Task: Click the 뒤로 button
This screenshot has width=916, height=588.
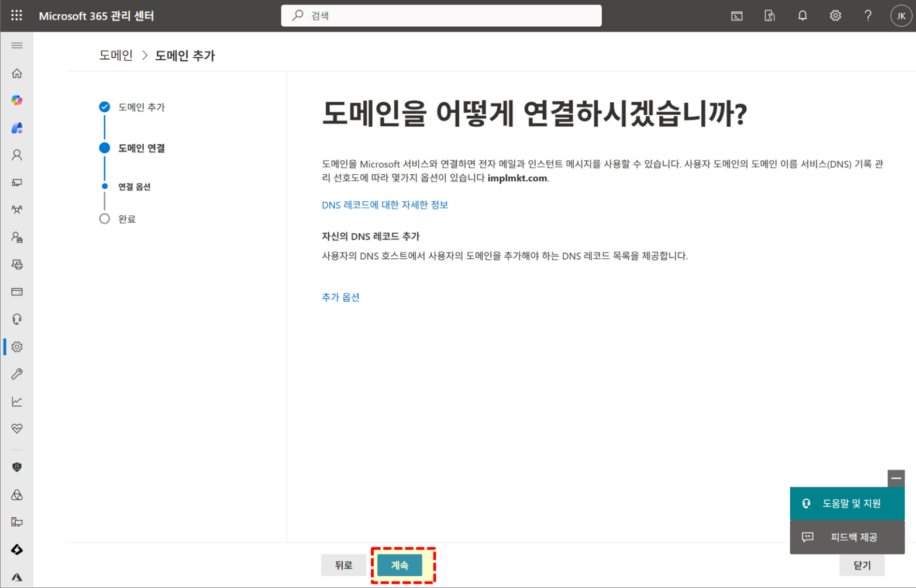Action: [343, 565]
